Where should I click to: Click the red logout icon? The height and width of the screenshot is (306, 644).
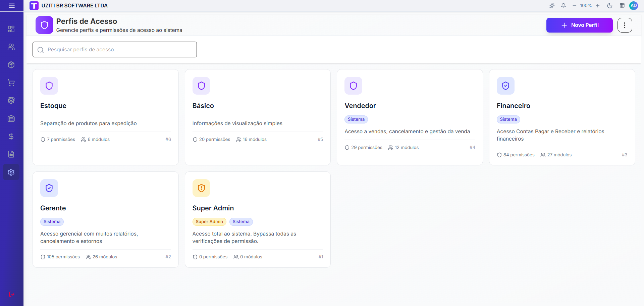click(12, 294)
